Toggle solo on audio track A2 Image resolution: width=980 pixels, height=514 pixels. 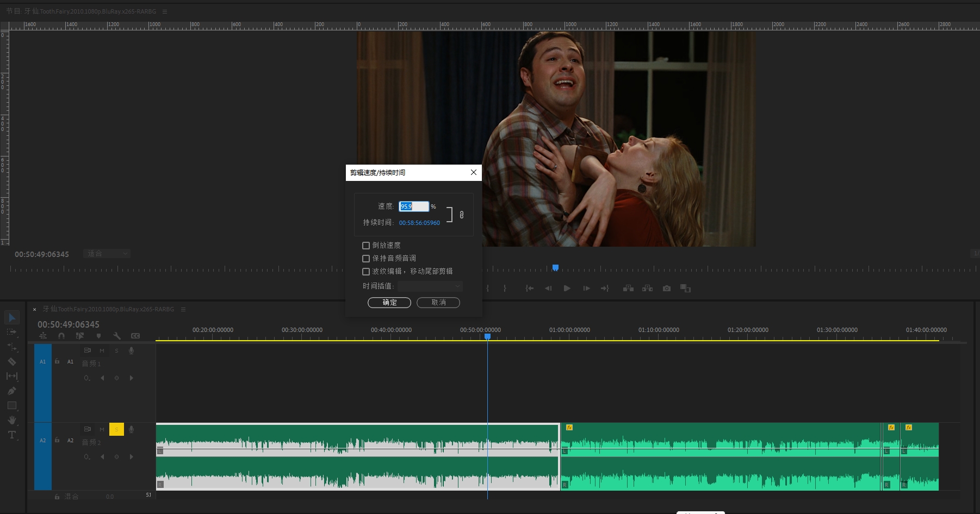(116, 429)
